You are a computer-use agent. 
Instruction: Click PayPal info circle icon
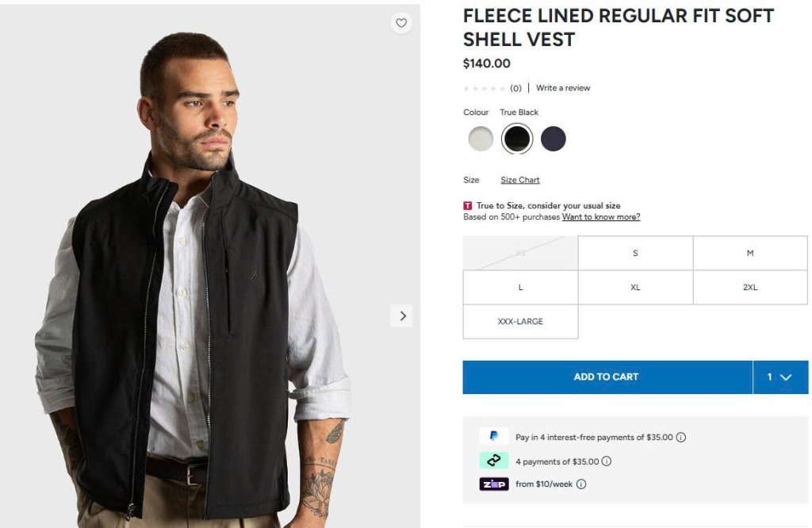[680, 437]
